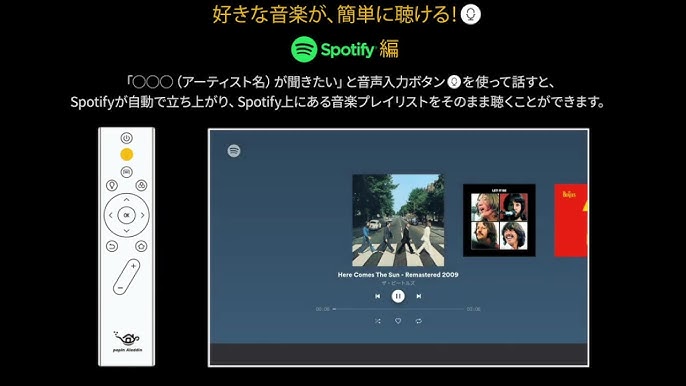The width and height of the screenshot is (686, 386).
Task: Toggle shuffle playback
Action: click(378, 321)
